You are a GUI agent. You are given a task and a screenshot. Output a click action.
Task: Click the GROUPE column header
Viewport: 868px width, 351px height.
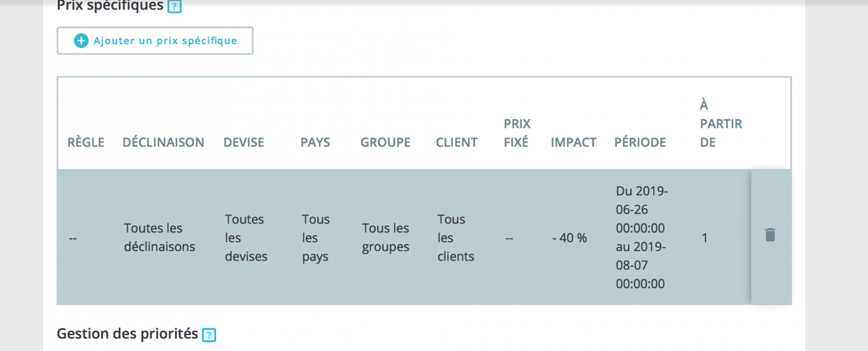(385, 142)
